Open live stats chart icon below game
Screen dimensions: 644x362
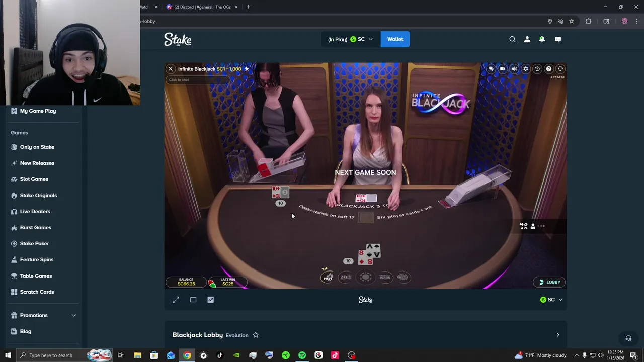tap(211, 300)
